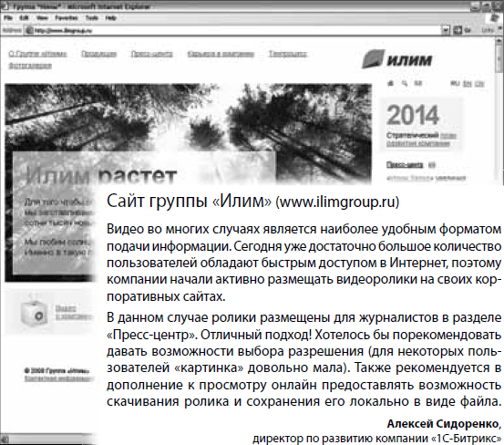Open the «Пресс-центр» top navigation link
This screenshot has height=445, width=504.
click(x=151, y=54)
